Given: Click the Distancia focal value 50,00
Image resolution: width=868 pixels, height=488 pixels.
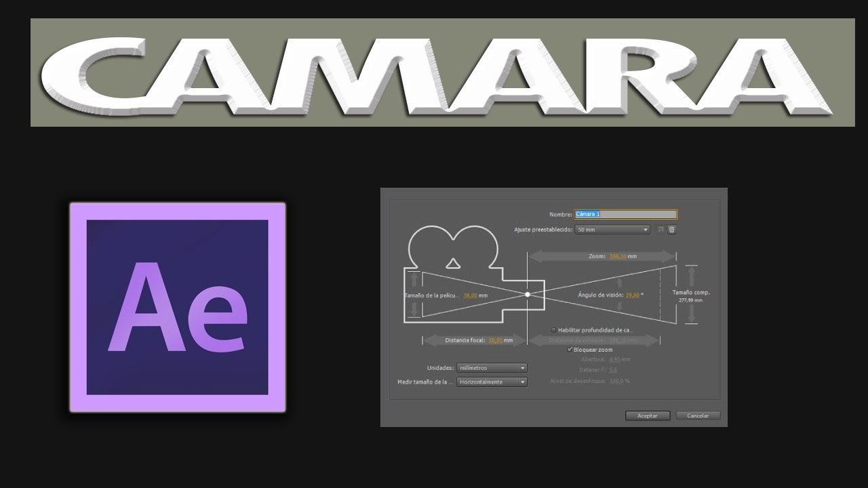Looking at the screenshot, I should (x=495, y=340).
